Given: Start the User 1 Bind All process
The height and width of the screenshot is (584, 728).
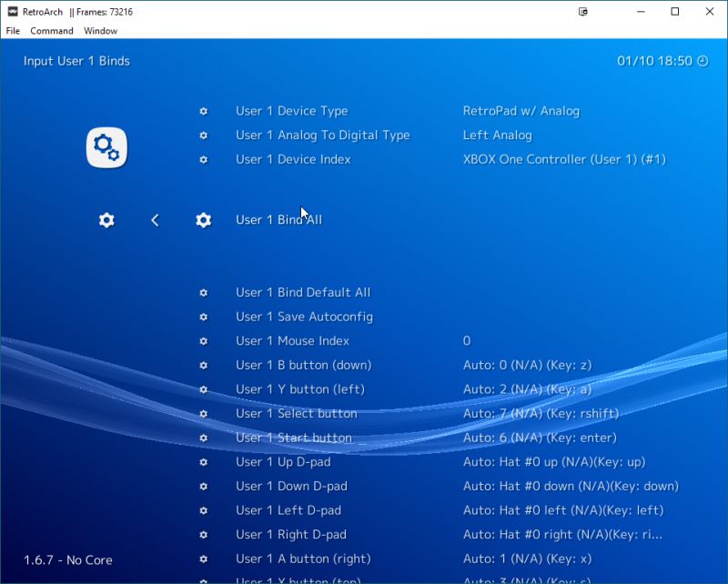Looking at the screenshot, I should pyautogui.click(x=278, y=219).
